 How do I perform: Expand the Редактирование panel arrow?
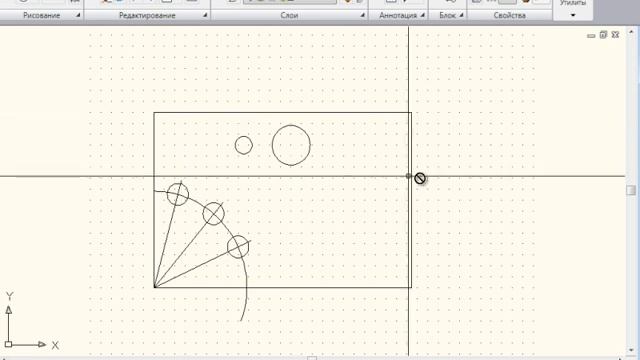point(205,16)
